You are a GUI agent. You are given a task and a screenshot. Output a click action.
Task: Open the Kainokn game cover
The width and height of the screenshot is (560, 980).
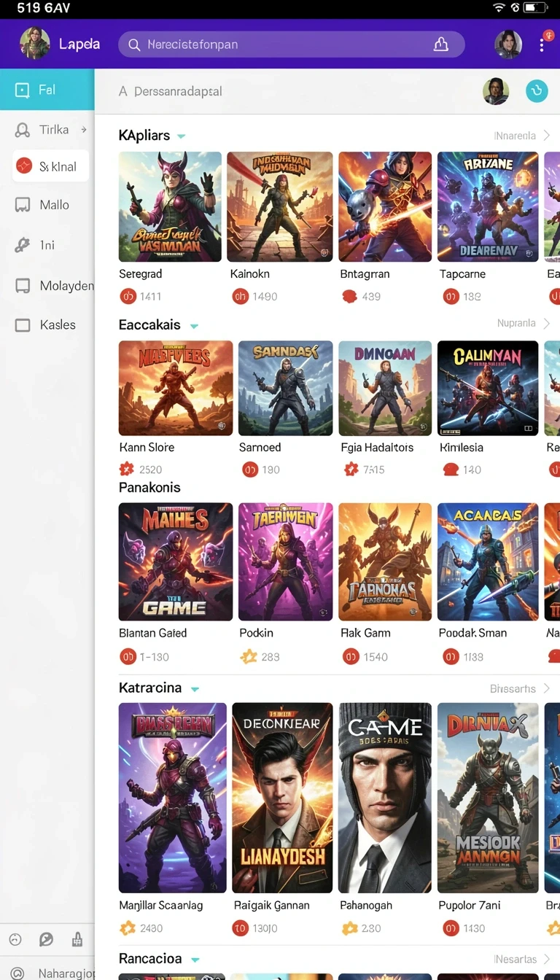click(279, 206)
